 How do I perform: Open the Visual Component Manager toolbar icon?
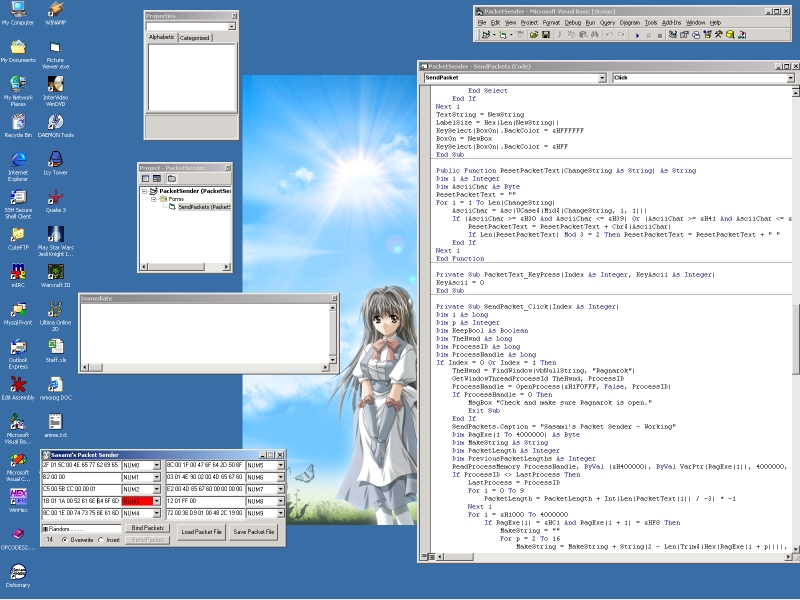click(742, 35)
